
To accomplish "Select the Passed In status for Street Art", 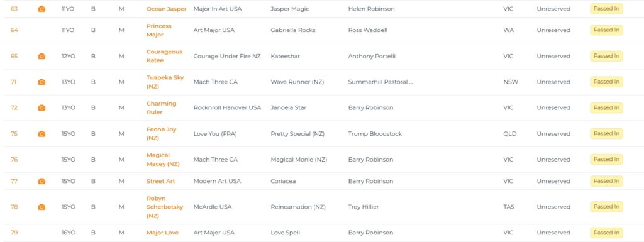I will [606, 181].
